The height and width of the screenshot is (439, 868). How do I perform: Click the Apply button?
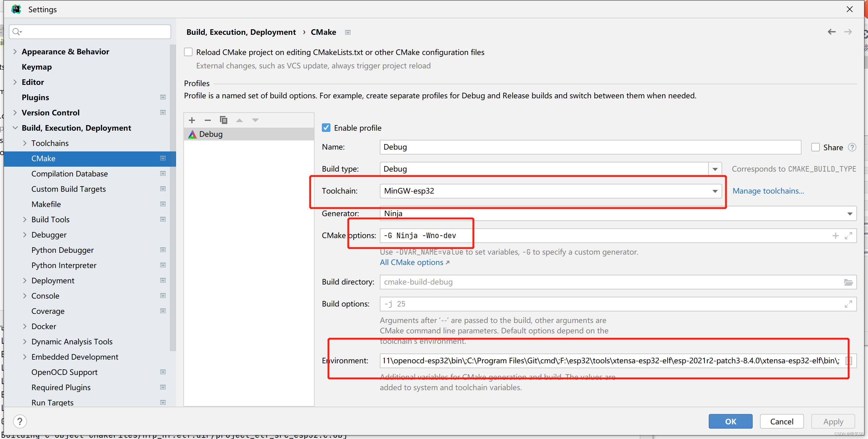[x=833, y=421]
